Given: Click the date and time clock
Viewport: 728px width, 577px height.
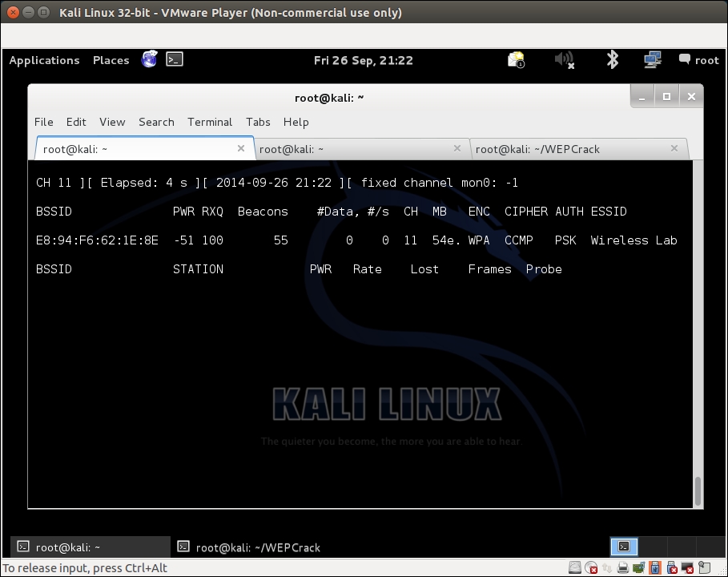Looking at the screenshot, I should (363, 60).
